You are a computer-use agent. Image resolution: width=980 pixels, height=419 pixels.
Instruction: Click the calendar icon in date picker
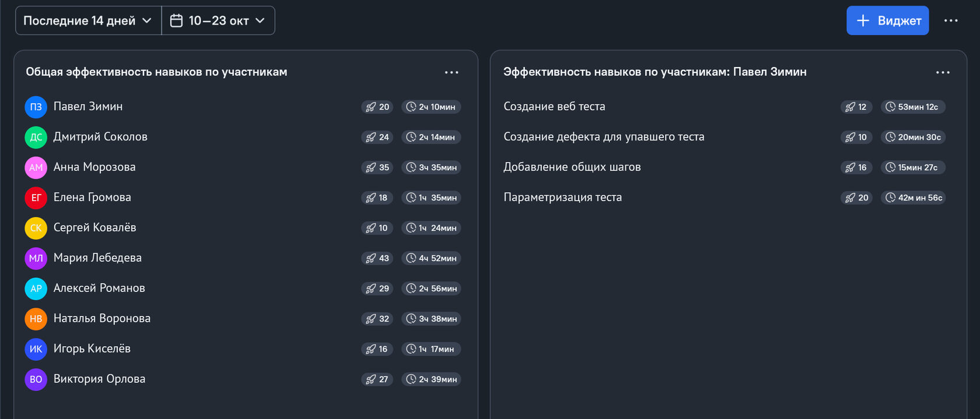176,21
